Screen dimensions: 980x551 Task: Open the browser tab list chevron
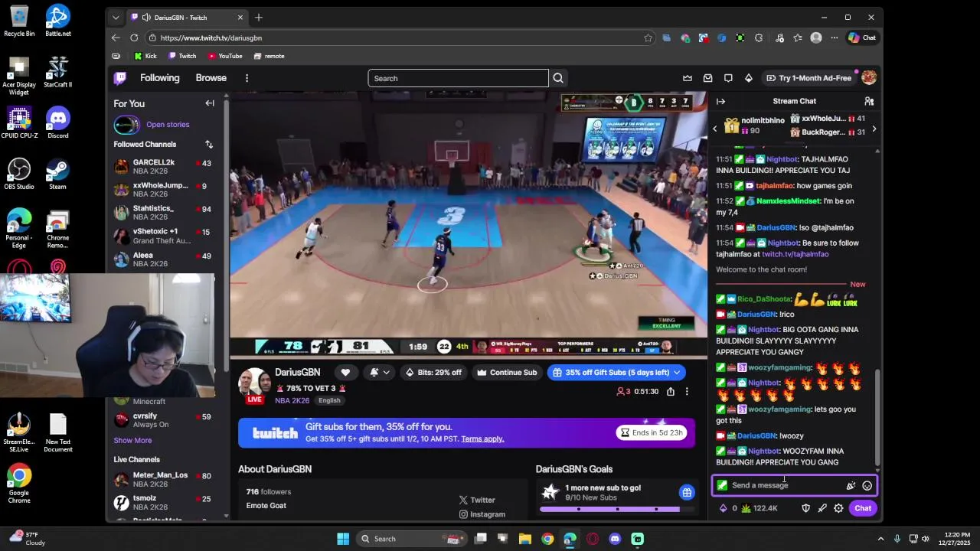(x=116, y=18)
